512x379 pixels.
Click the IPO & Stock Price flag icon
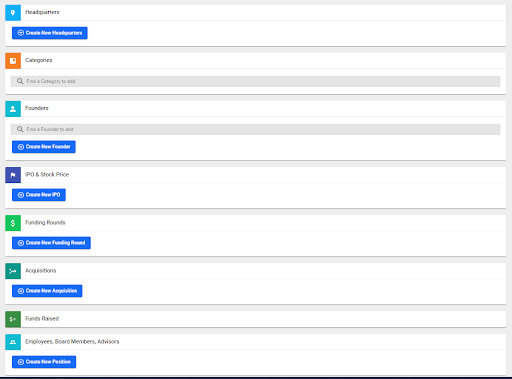coord(13,175)
